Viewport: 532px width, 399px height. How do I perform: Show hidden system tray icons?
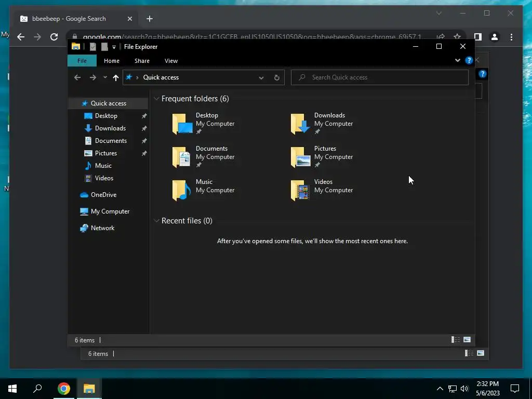(x=440, y=389)
